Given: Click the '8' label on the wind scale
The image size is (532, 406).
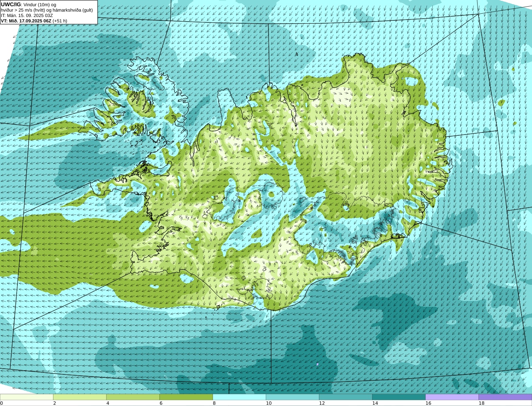Looking at the screenshot, I should point(214,403).
